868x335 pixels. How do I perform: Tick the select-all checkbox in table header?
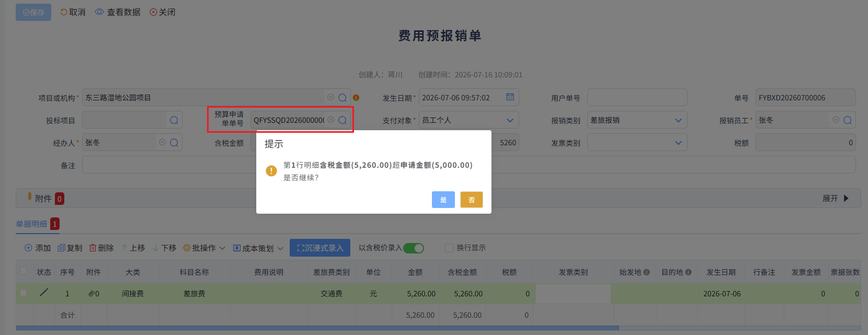tap(24, 271)
